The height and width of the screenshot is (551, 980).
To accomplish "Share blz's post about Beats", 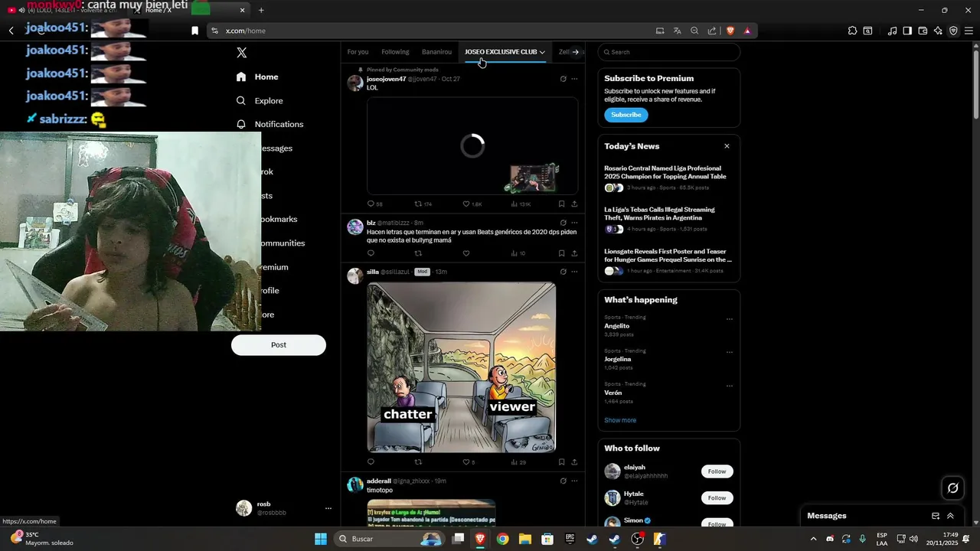I will tap(574, 253).
